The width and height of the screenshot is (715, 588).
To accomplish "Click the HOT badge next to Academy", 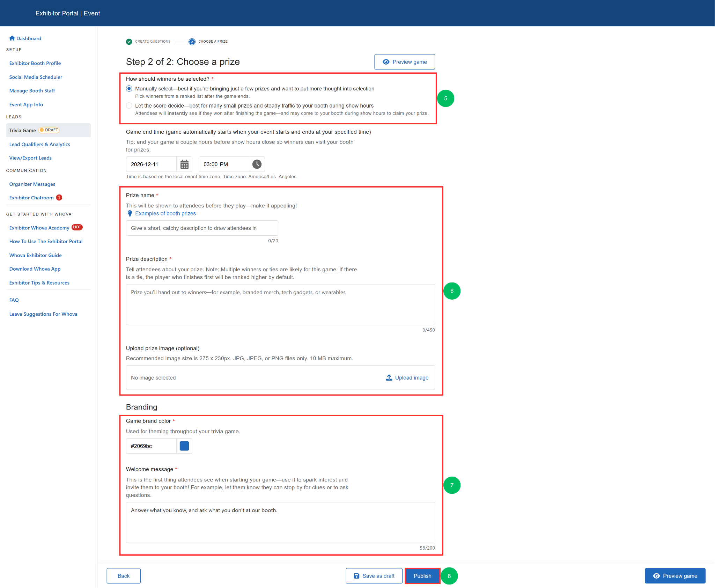I will (77, 227).
